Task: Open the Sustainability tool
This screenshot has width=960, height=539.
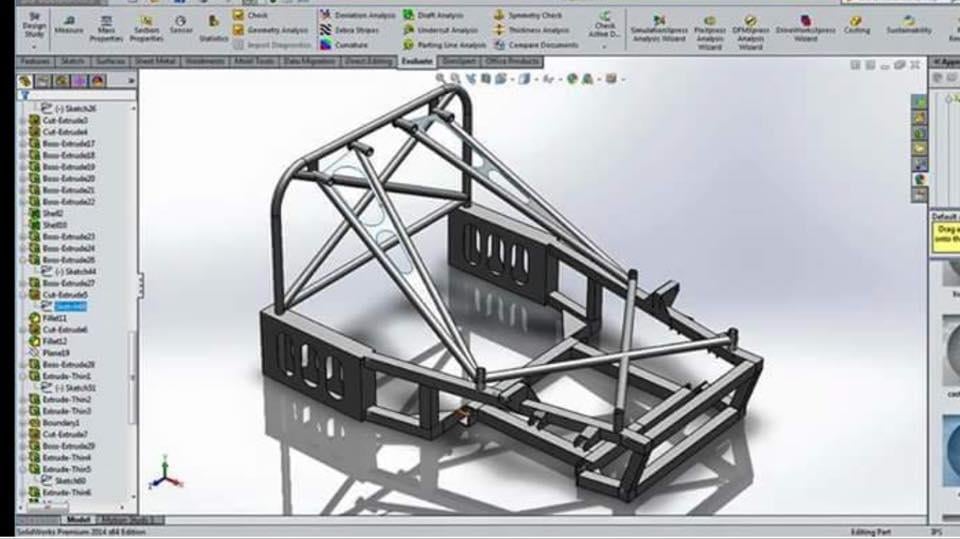Action: 908,24
